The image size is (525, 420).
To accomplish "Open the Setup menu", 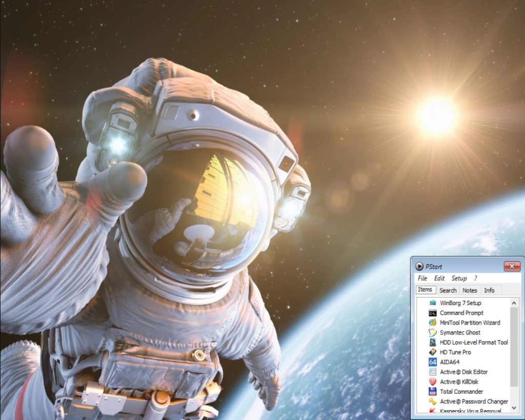I will pyautogui.click(x=459, y=278).
